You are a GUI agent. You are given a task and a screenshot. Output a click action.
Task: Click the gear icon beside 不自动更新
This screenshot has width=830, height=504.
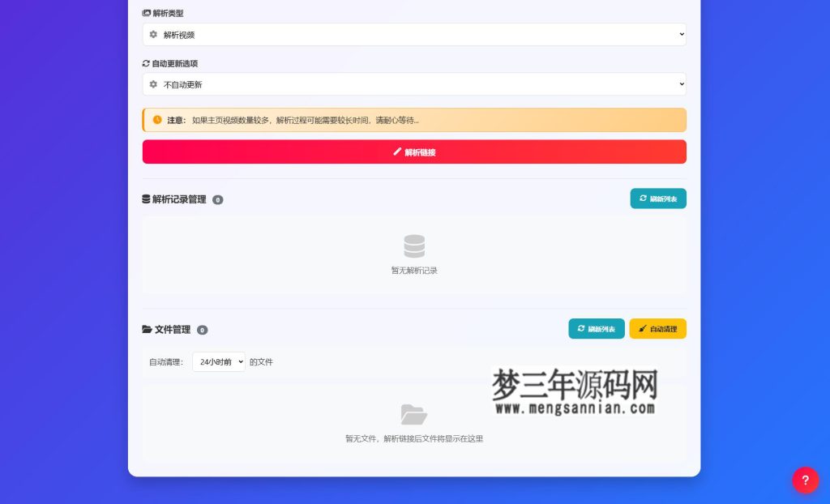(153, 83)
